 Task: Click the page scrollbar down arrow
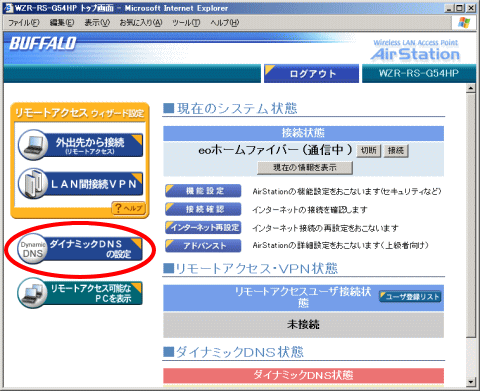pyautogui.click(x=471, y=381)
